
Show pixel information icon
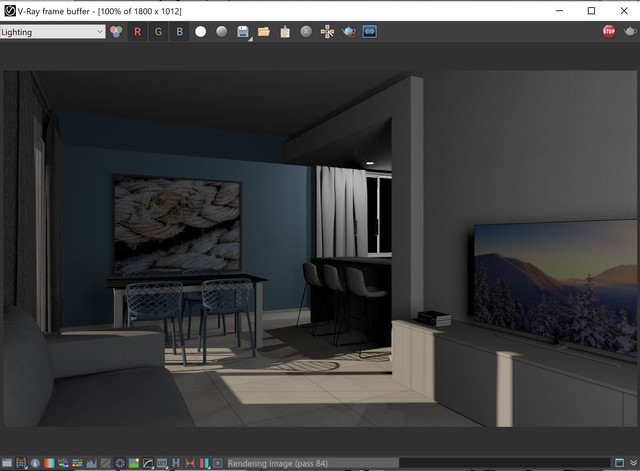35,463
